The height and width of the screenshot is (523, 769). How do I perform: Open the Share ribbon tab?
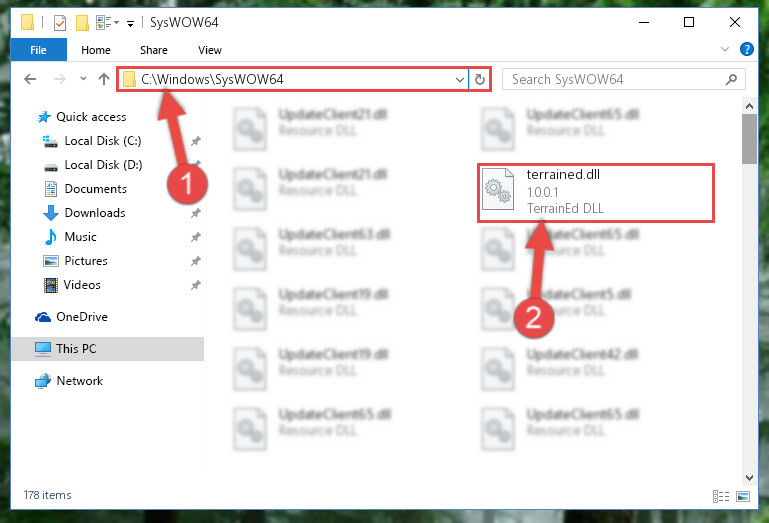[154, 50]
